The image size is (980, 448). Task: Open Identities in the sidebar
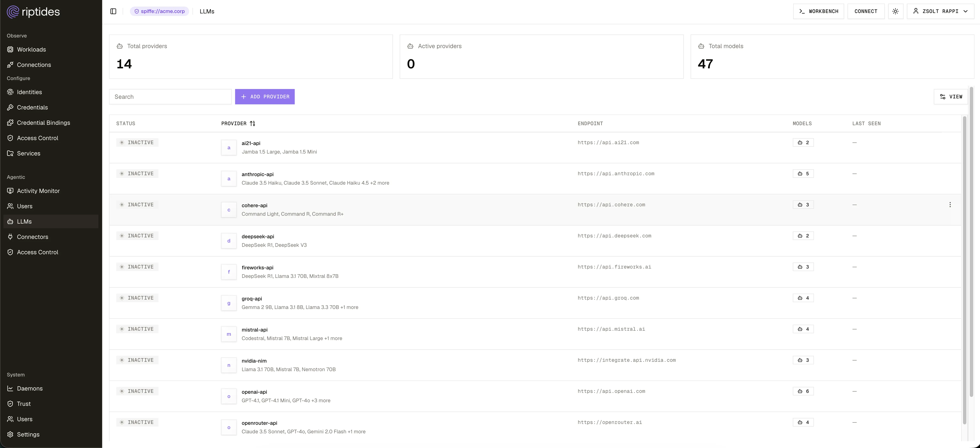pos(51,92)
